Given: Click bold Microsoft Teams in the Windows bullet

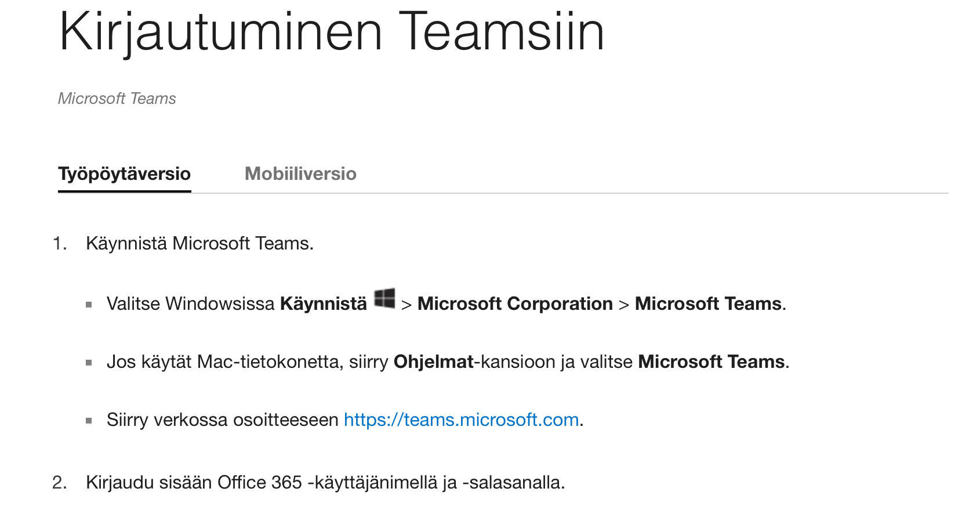Looking at the screenshot, I should tap(708, 303).
